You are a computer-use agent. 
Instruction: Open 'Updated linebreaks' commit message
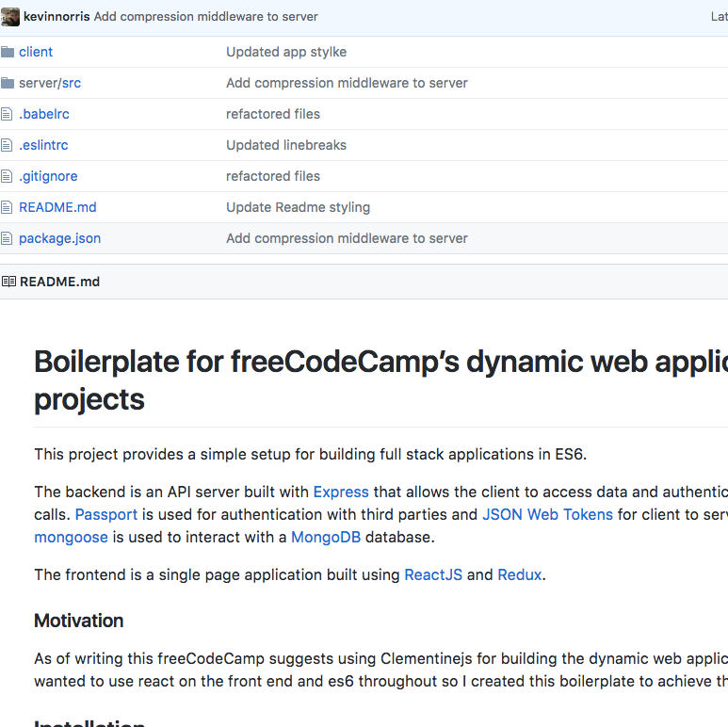(286, 145)
